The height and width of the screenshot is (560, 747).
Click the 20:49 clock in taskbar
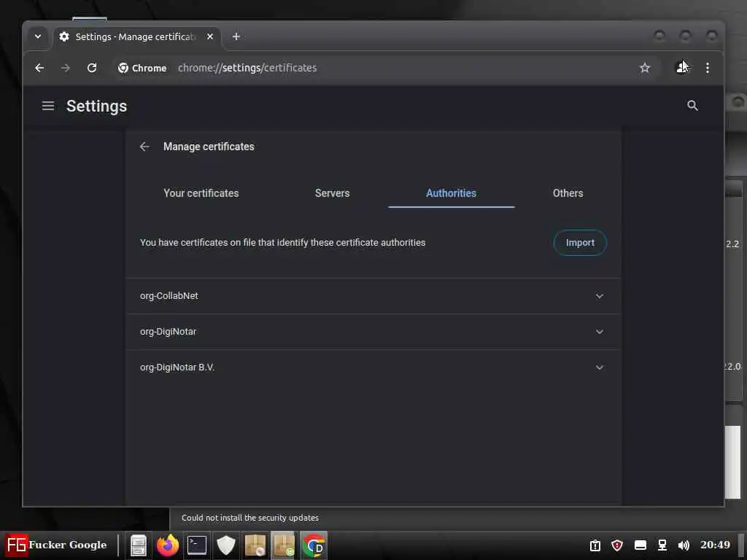tap(715, 545)
